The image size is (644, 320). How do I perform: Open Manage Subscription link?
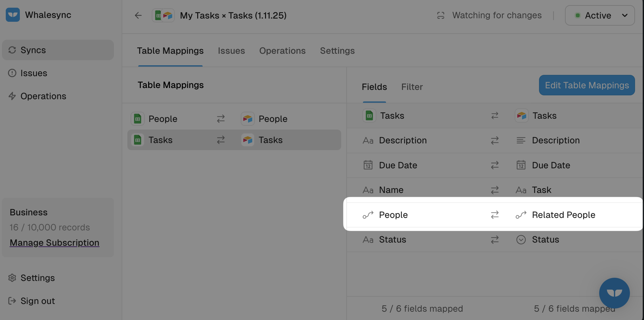tap(54, 243)
